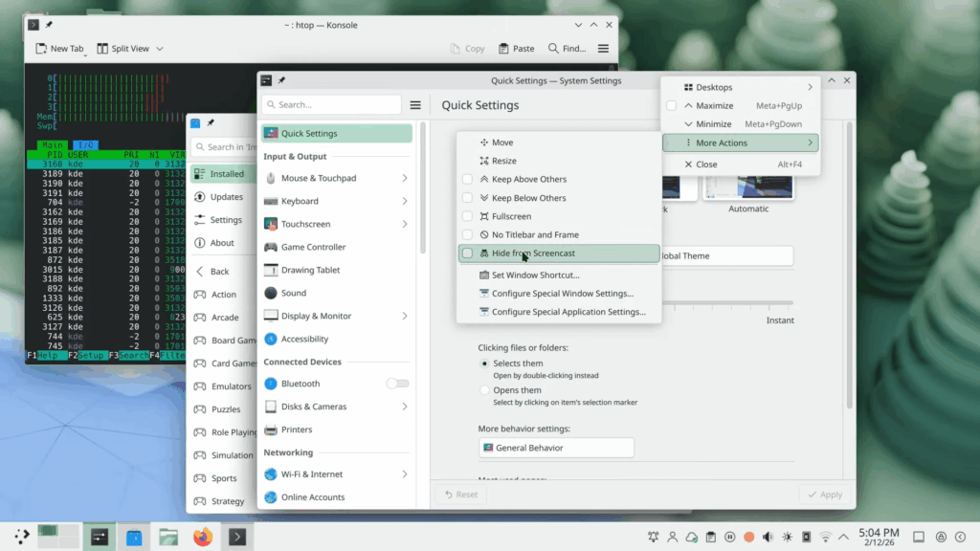Viewport: 980px width, 551px height.
Task: Choose Minimize in the window menu
Action: pyautogui.click(x=741, y=124)
